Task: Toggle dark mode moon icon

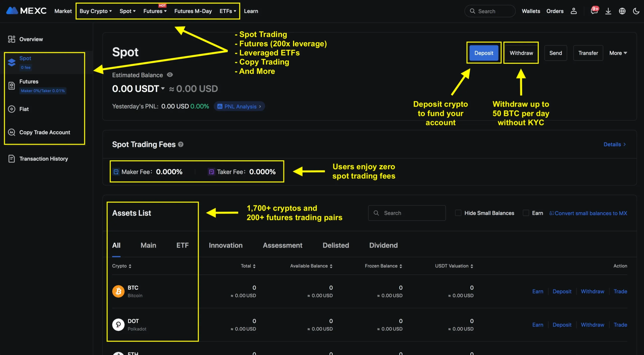Action: click(636, 11)
